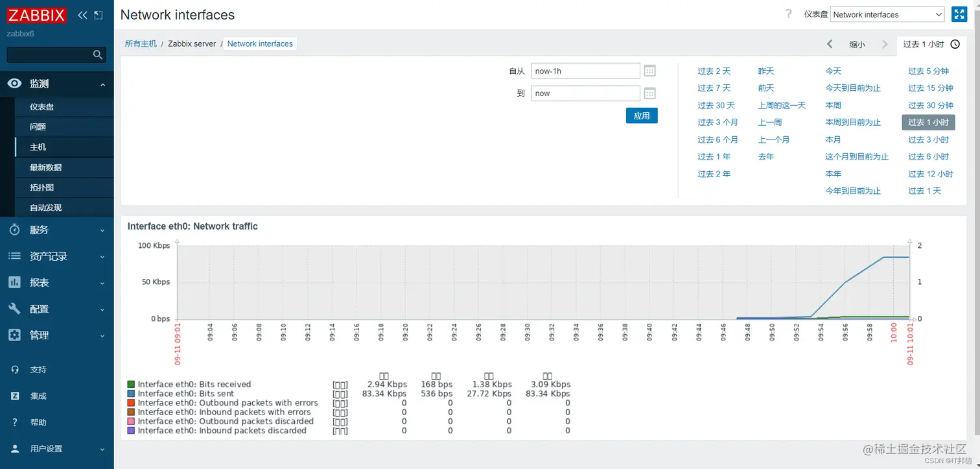
Task: Click the search magnifier icon in the sidebar
Action: click(98, 55)
